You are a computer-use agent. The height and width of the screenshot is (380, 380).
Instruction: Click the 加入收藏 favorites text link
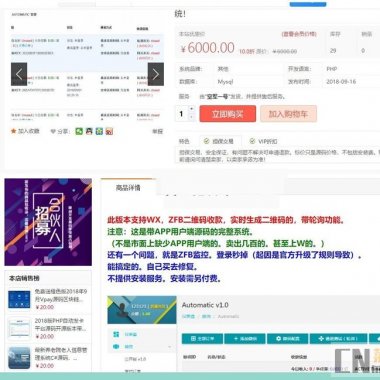[29, 131]
